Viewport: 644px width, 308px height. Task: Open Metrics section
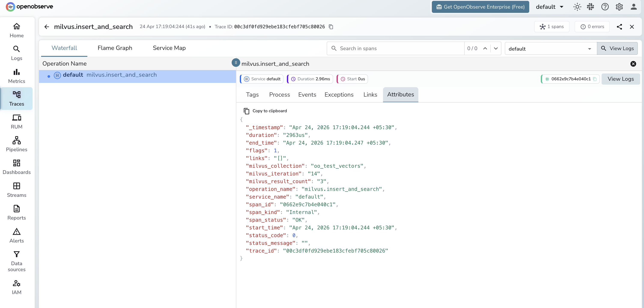tap(16, 76)
